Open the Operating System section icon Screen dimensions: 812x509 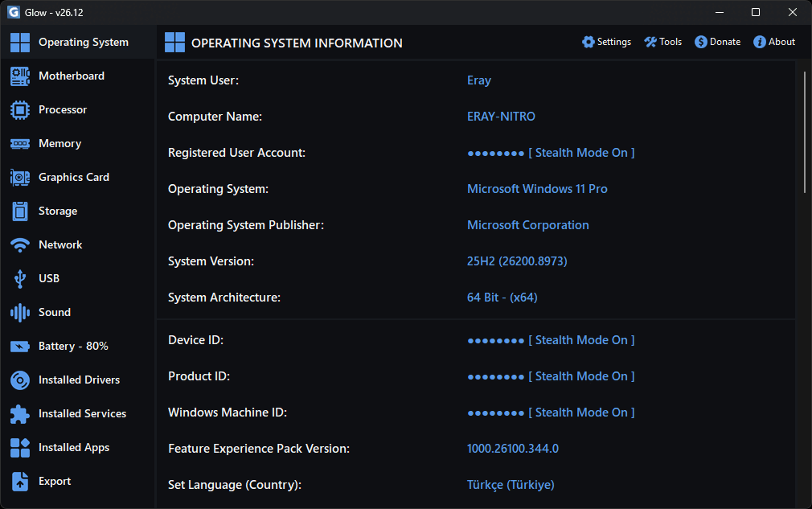point(20,43)
